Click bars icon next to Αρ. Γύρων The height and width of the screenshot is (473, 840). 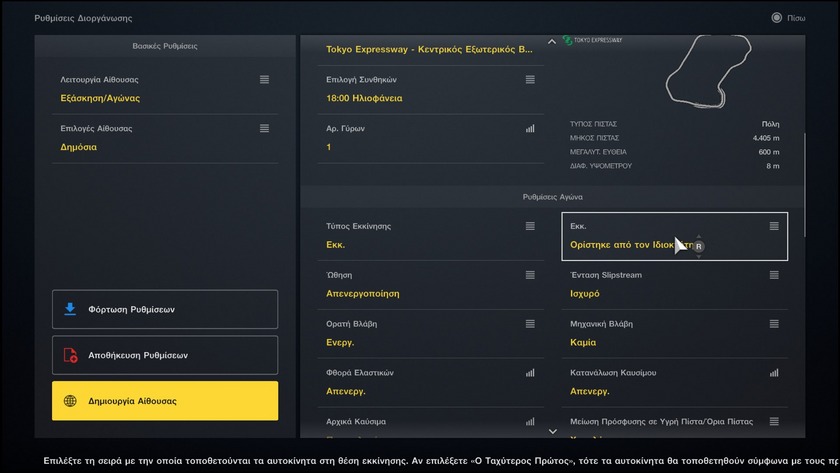(530, 128)
